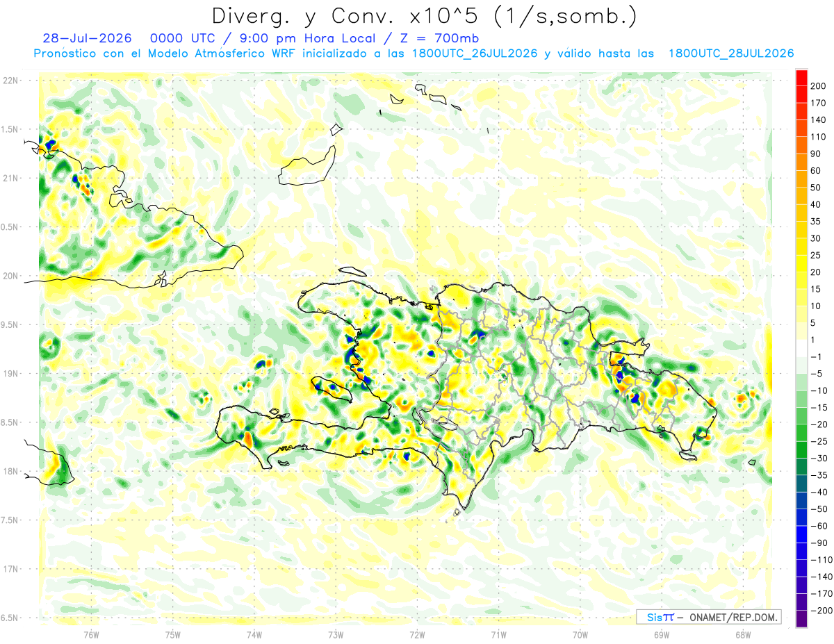The image size is (834, 644).
Task: Click the '76W' longitude label
Action: coord(91,635)
